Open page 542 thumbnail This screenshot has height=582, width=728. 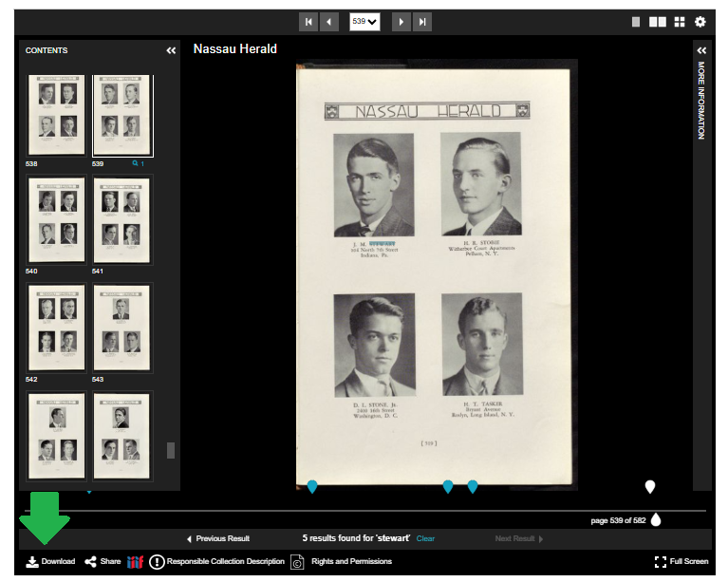tap(56, 328)
